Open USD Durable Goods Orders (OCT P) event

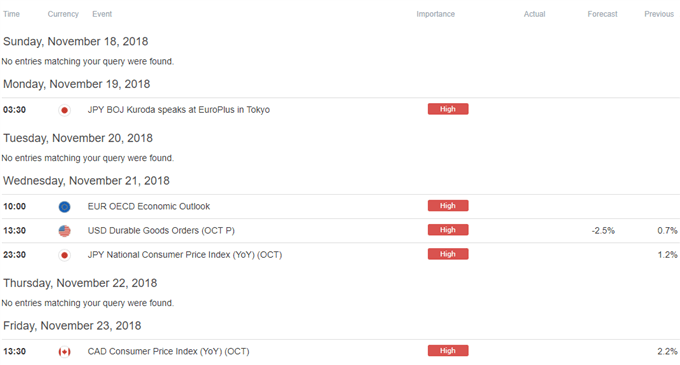161,231
